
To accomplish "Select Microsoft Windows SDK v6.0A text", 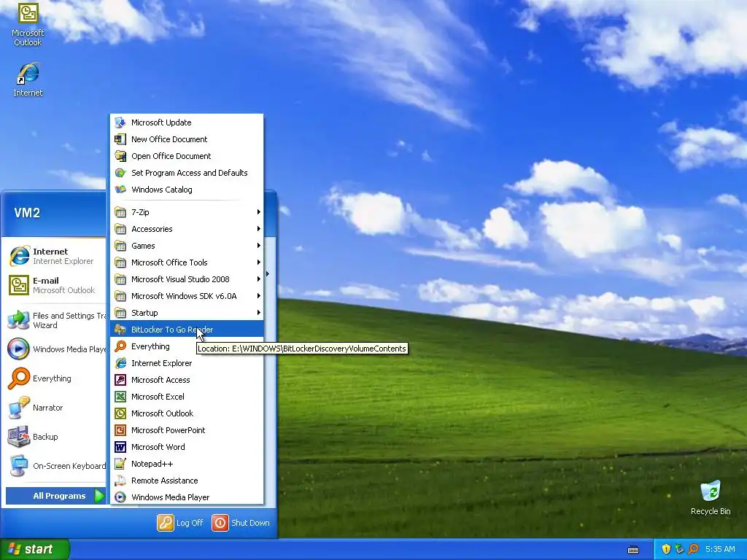I will coord(184,296).
